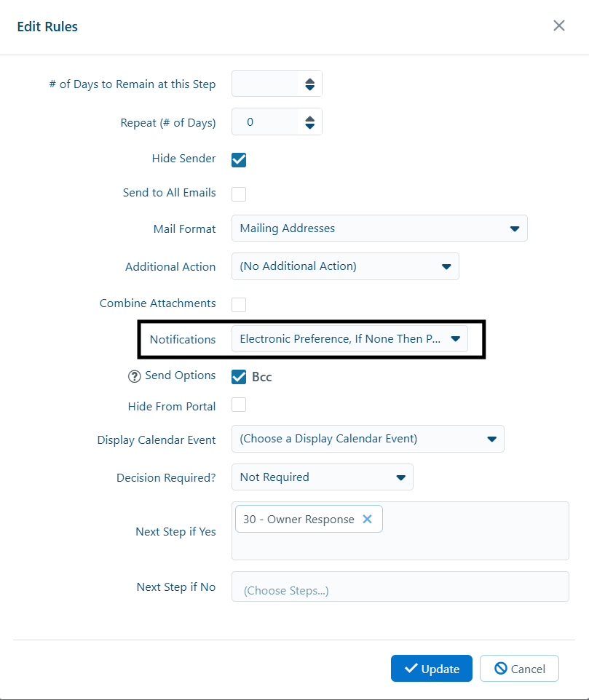Increase the Days to Remain stepper value
Screen dimensions: 589x700
[x=310, y=80]
